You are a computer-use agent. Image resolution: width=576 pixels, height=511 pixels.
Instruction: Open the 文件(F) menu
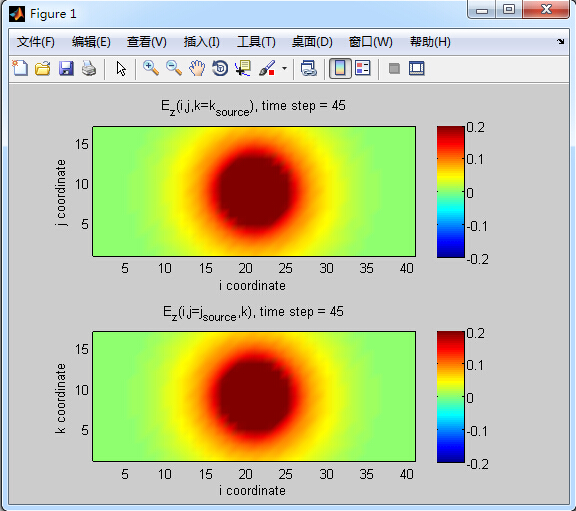[x=36, y=42]
